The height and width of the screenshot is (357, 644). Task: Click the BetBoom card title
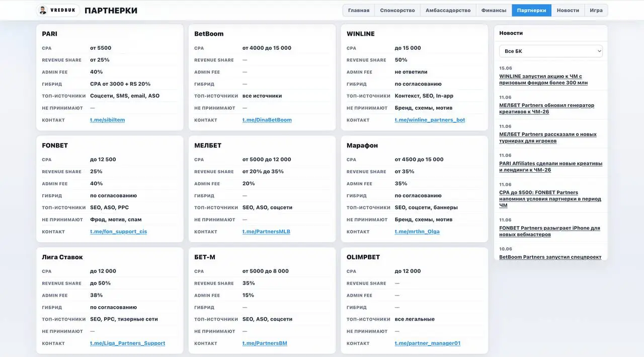pyautogui.click(x=209, y=34)
